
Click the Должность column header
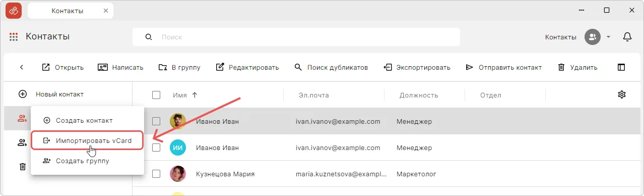419,95
